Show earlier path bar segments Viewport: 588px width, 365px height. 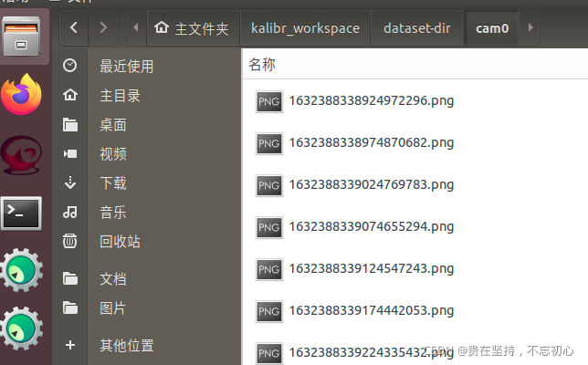coord(137,27)
